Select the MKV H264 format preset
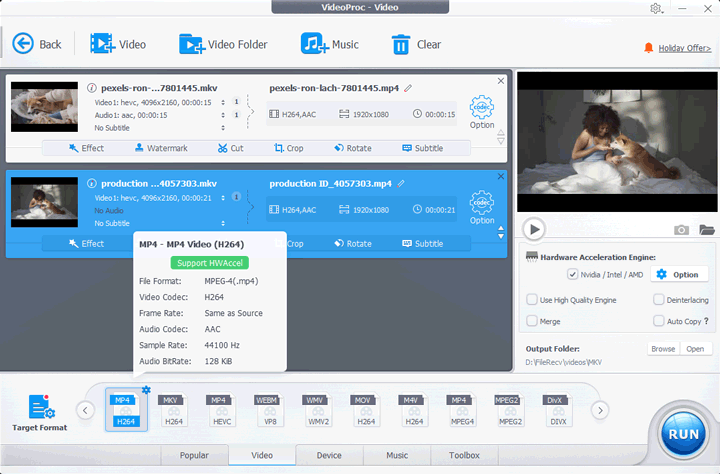The image size is (720, 474). click(x=174, y=410)
